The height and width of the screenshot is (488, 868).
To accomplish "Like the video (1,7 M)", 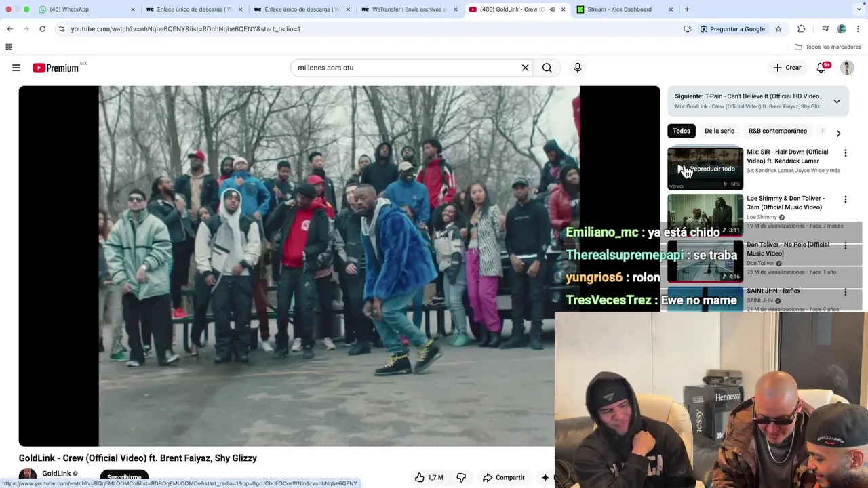I will [429, 477].
